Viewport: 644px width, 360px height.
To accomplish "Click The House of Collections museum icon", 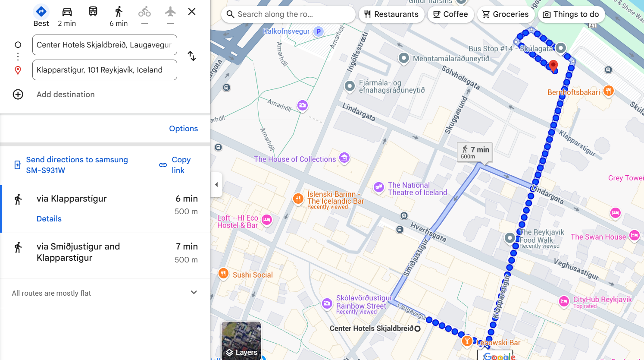I will pos(344,158).
